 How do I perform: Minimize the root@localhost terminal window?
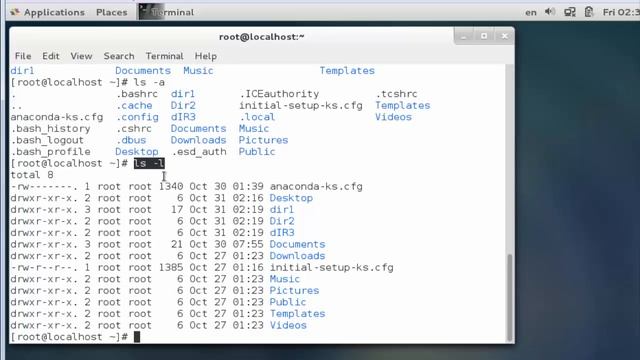click(x=464, y=36)
